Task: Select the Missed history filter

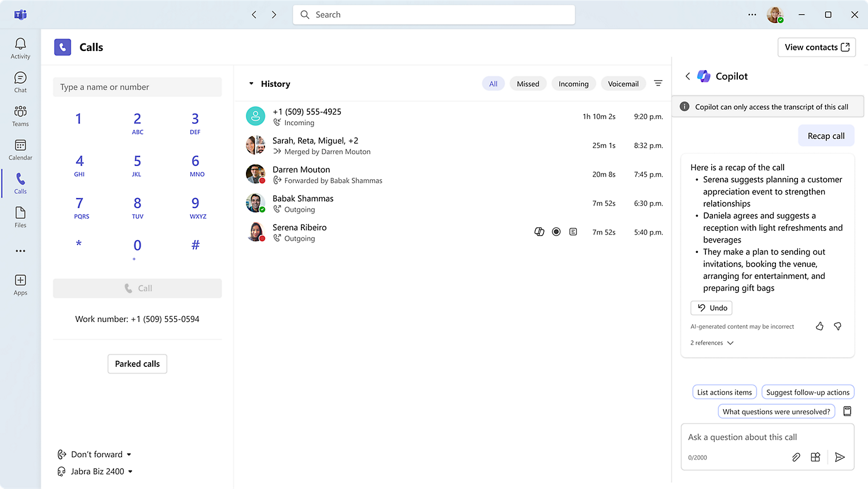Action: [x=528, y=83]
